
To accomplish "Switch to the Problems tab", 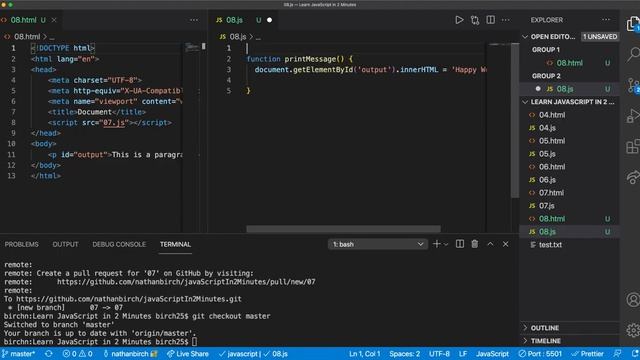I will (22, 244).
